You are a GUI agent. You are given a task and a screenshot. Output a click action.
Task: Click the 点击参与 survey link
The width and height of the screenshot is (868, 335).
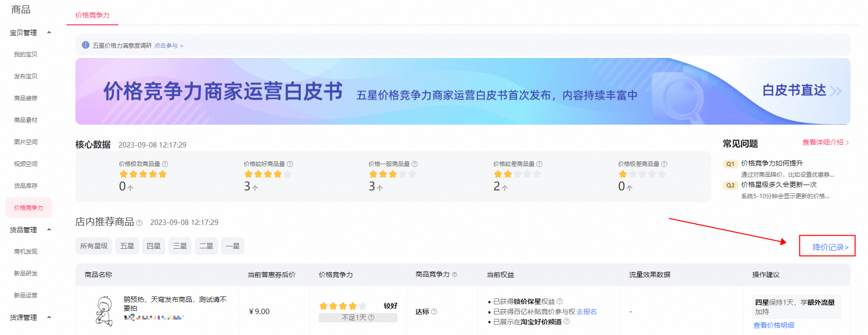(x=168, y=46)
